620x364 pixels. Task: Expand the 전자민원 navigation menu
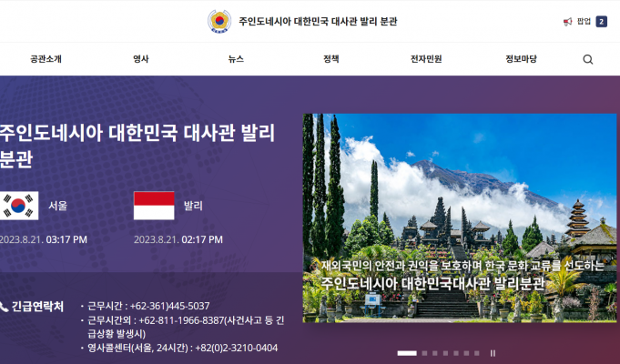pyautogui.click(x=426, y=59)
